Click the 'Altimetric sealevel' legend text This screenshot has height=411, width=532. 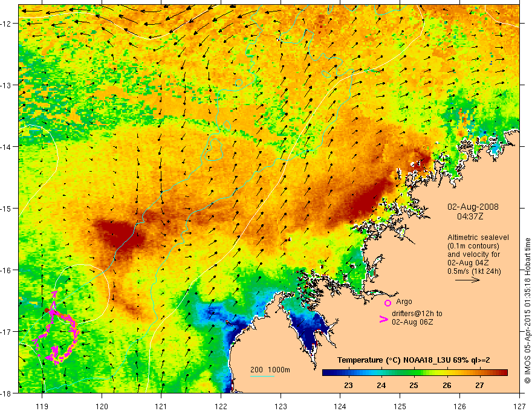click(478, 238)
